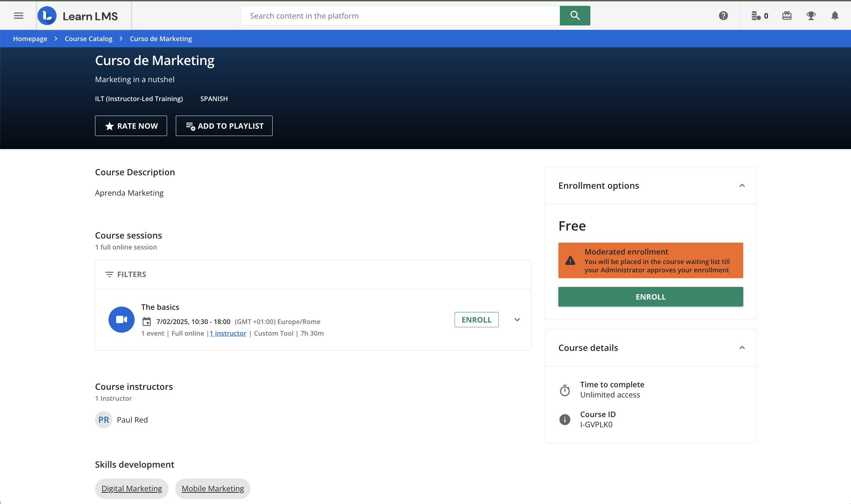Open session Filters
This screenshot has height=504, width=851.
[126, 274]
